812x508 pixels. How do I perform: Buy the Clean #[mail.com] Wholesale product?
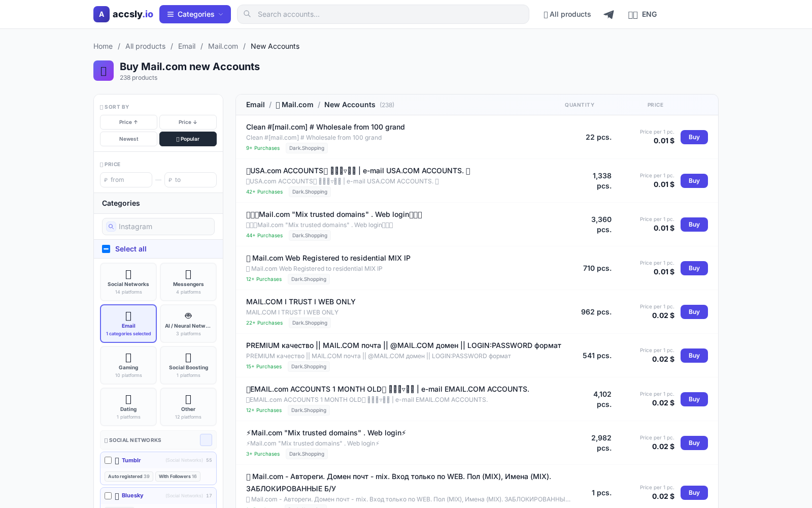coord(694,137)
